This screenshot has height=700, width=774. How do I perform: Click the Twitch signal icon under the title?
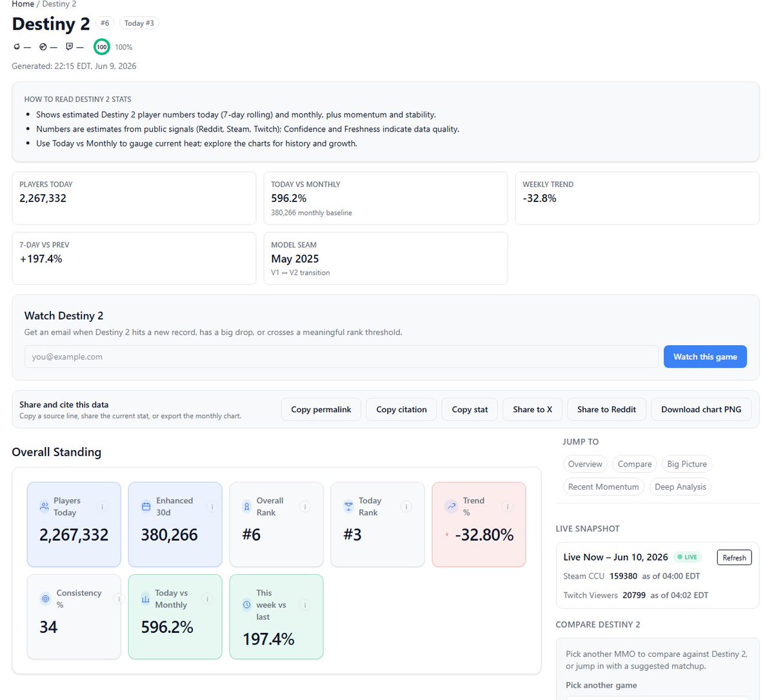click(x=70, y=47)
